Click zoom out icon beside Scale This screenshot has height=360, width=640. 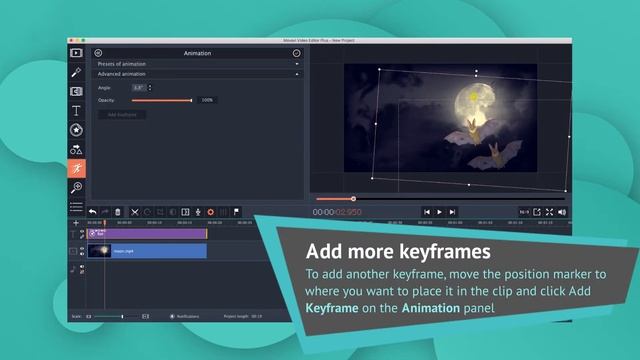(x=89, y=316)
